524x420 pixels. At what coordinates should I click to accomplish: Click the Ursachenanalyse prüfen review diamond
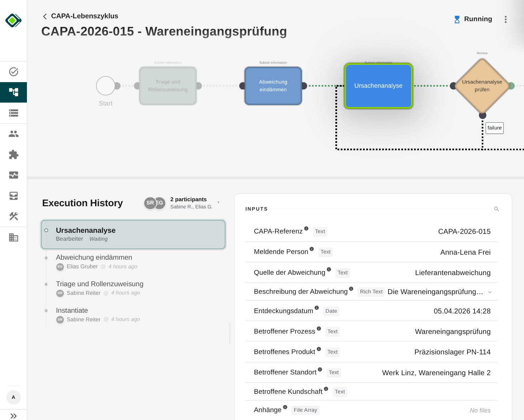tap(482, 86)
